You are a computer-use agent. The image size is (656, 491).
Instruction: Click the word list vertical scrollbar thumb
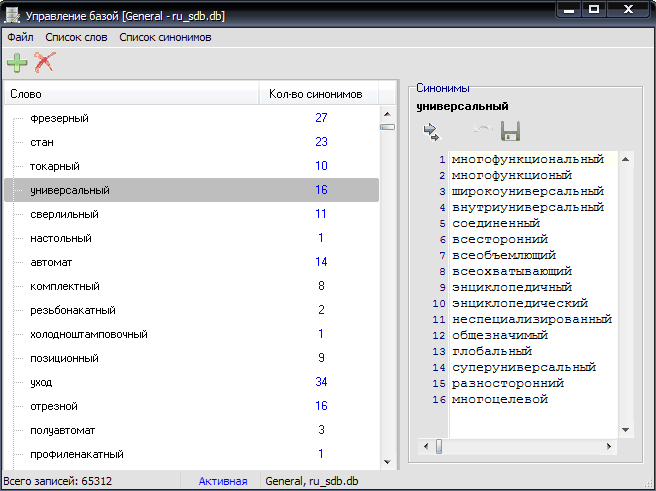point(387,126)
